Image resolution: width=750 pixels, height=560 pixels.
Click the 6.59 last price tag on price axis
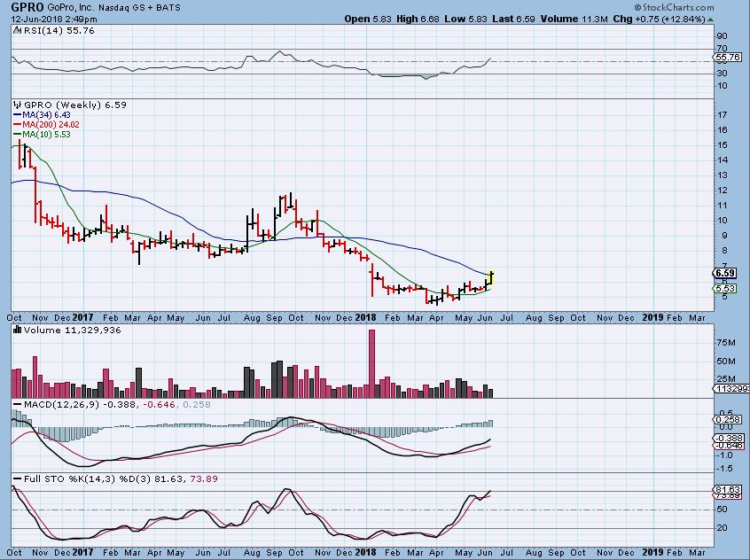(725, 273)
